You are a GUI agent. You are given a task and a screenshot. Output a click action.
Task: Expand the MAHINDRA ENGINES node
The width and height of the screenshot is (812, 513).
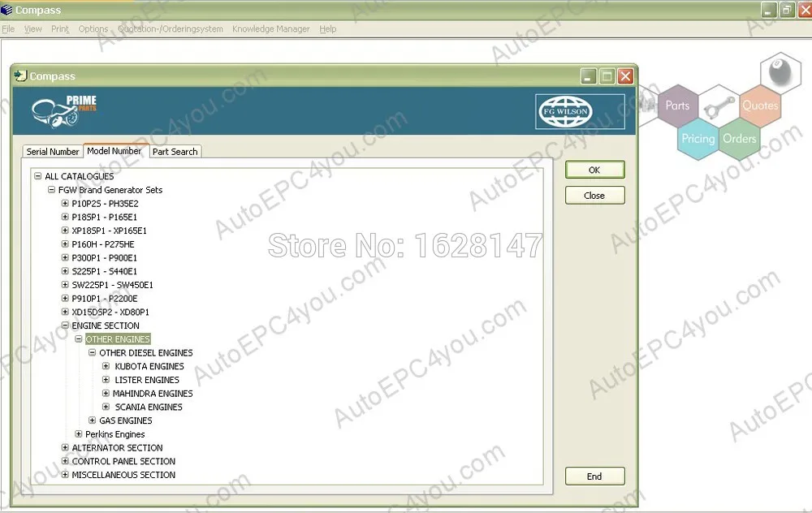[106, 394]
